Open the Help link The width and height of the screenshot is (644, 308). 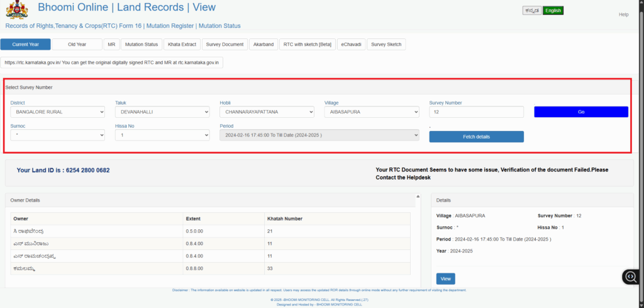(x=623, y=14)
